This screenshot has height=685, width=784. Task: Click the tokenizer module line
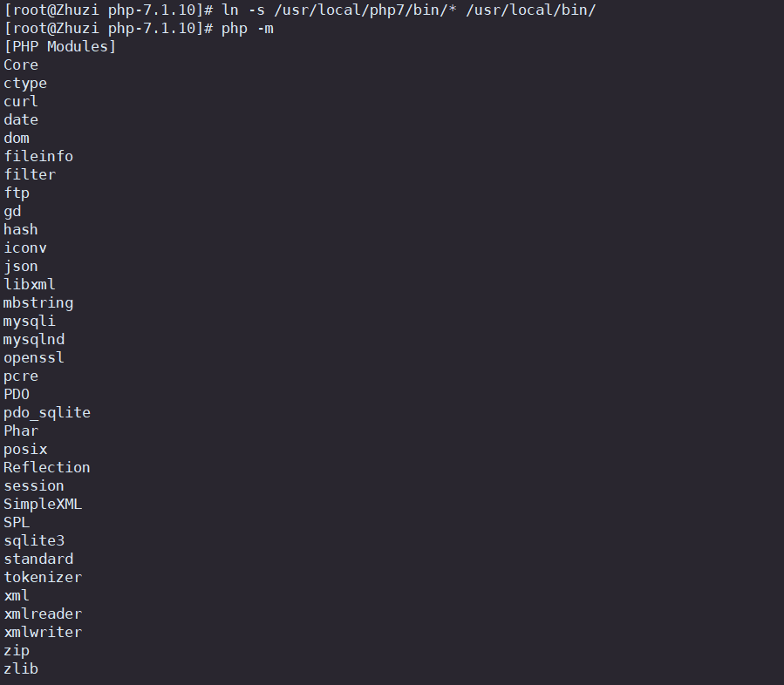click(x=43, y=578)
